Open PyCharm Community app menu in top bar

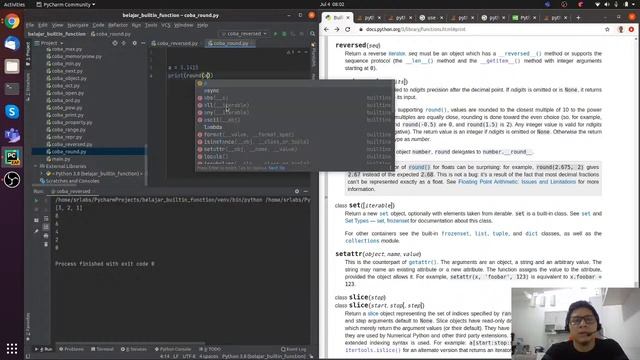click(65, 4)
